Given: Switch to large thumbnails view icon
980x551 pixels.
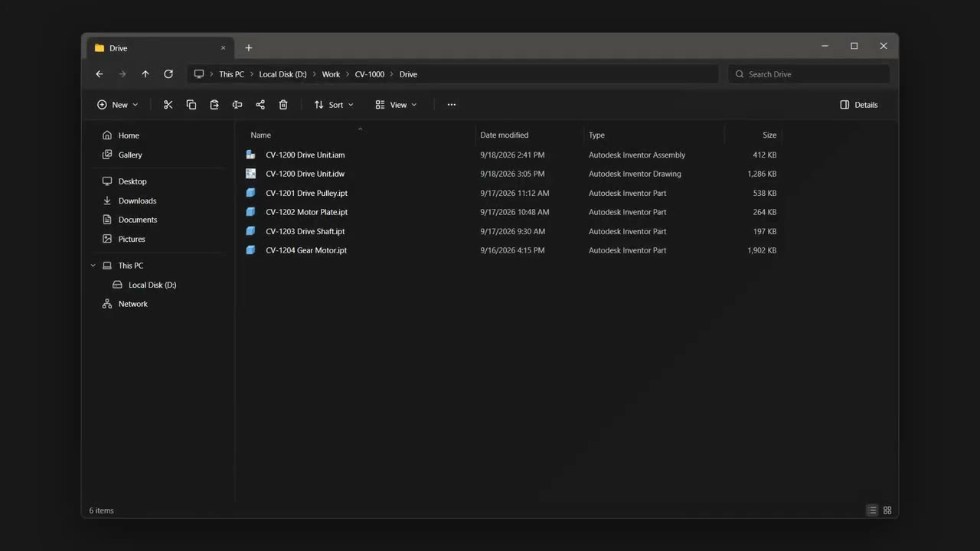Looking at the screenshot, I should [x=887, y=510].
